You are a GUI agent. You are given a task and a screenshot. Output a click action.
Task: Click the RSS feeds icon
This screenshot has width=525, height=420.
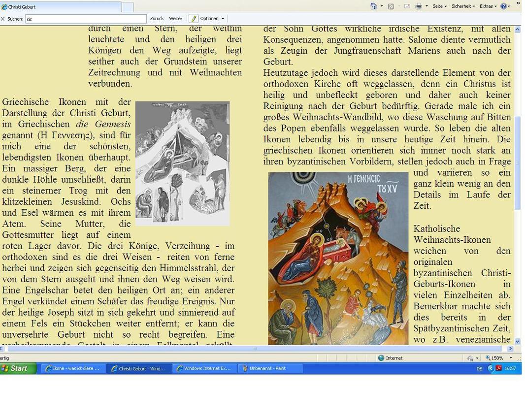(x=391, y=6)
